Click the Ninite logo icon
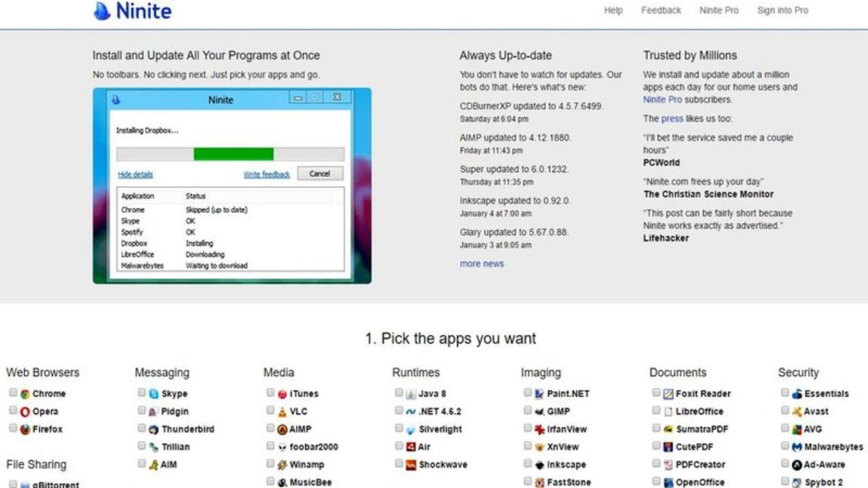Image resolution: width=868 pixels, height=488 pixels. 103,11
